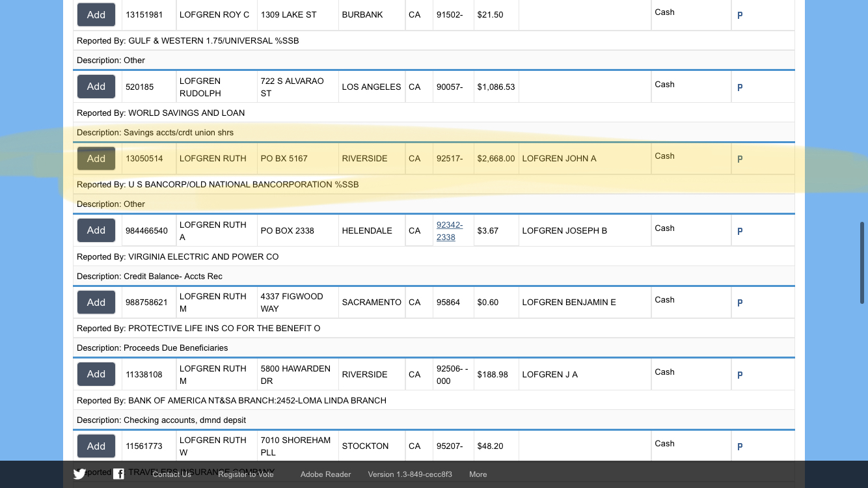Image resolution: width=868 pixels, height=488 pixels.
Task: Select the PO BOX 2338 address
Action: tap(287, 230)
